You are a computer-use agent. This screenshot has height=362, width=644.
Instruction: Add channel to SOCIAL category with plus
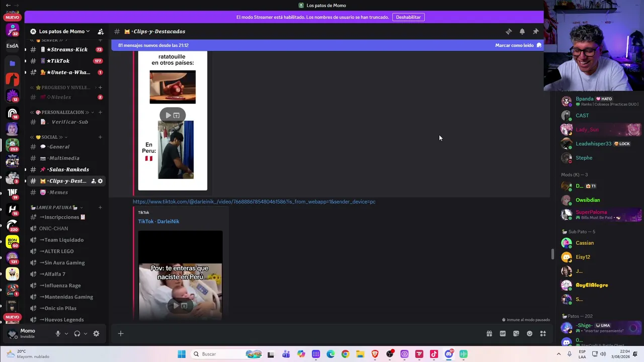coord(100,137)
